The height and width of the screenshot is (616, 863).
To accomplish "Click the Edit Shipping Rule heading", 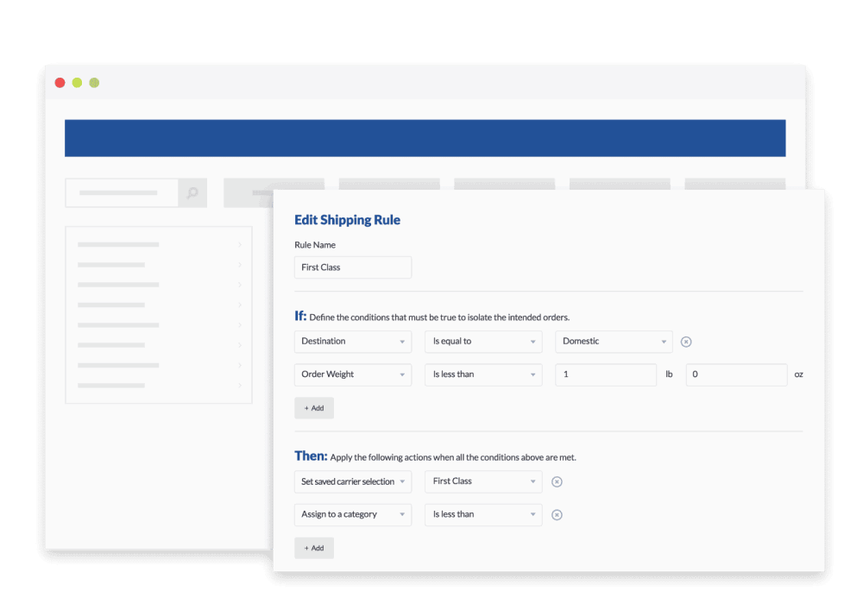I will (x=347, y=220).
